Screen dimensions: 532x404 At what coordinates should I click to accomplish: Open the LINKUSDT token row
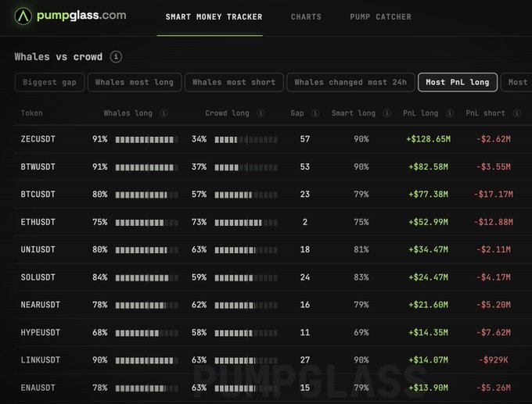(x=273, y=360)
